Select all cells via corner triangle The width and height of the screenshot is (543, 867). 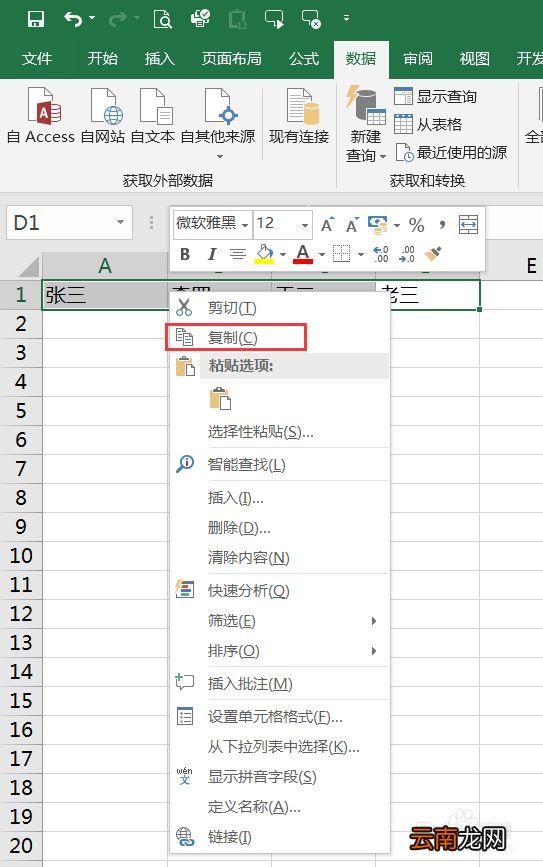click(29, 267)
